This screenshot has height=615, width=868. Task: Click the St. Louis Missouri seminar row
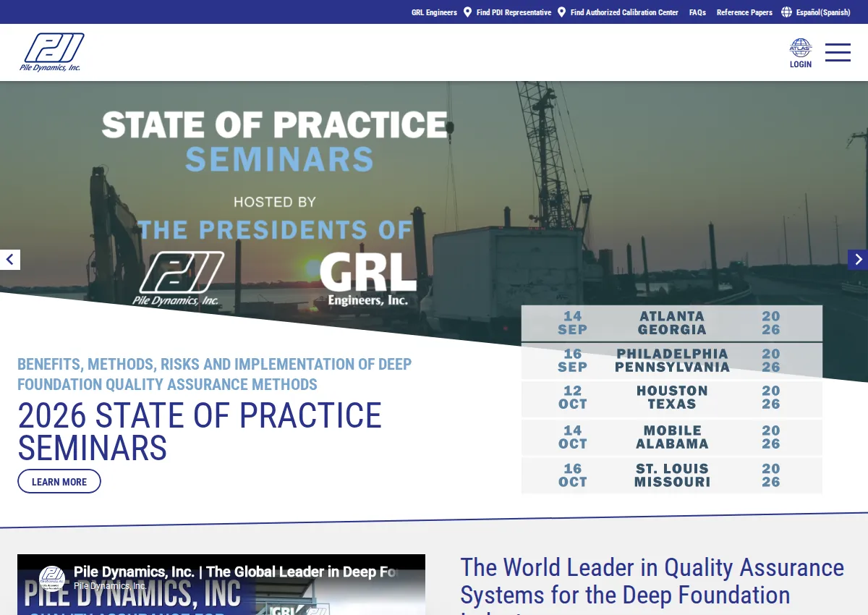[x=672, y=475]
